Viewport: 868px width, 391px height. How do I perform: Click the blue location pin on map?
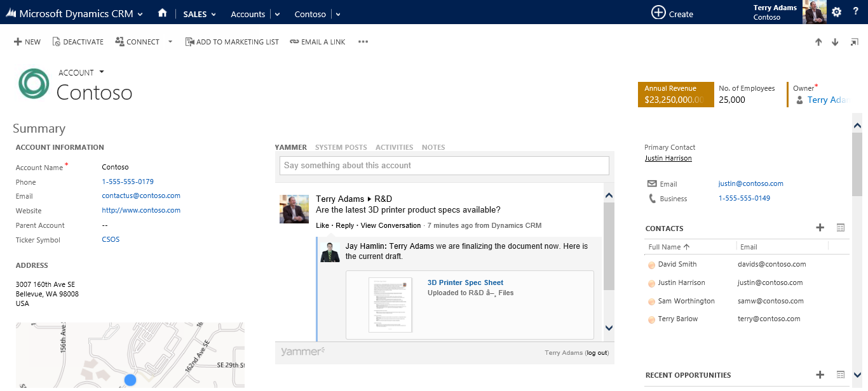pyautogui.click(x=130, y=380)
